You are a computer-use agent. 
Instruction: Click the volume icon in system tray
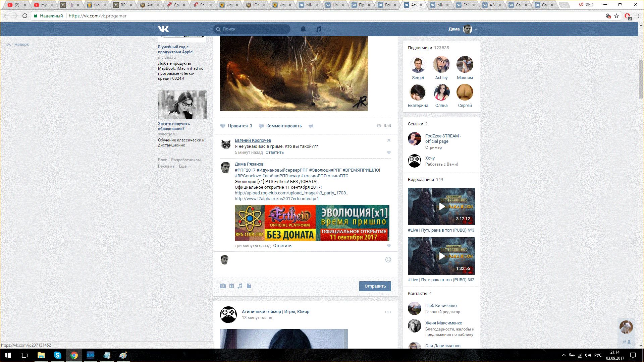(588, 355)
